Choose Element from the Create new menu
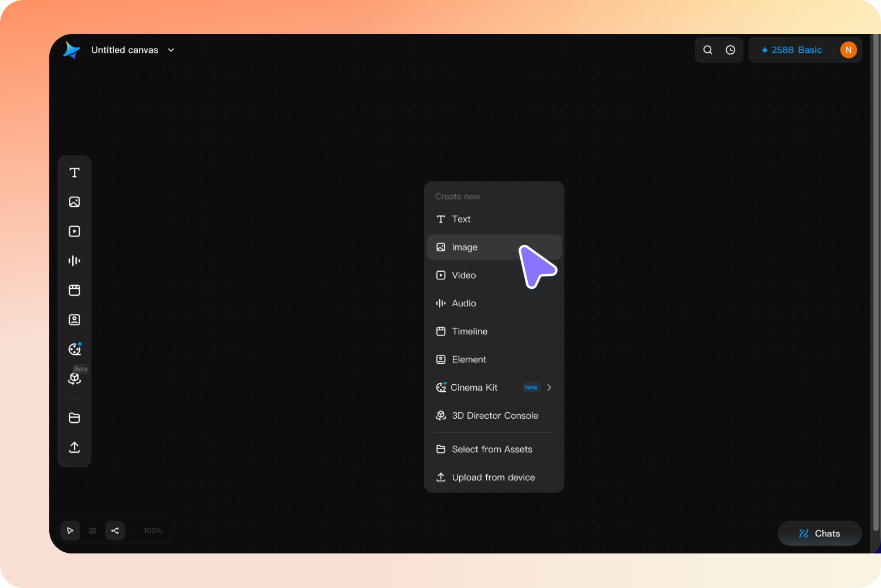881x588 pixels. click(x=494, y=360)
